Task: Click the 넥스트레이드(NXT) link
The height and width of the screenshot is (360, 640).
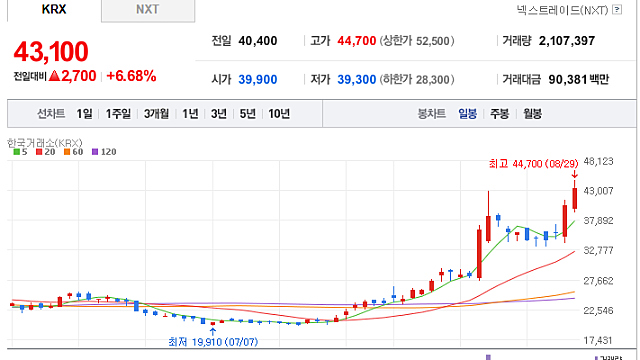Action: click(562, 10)
